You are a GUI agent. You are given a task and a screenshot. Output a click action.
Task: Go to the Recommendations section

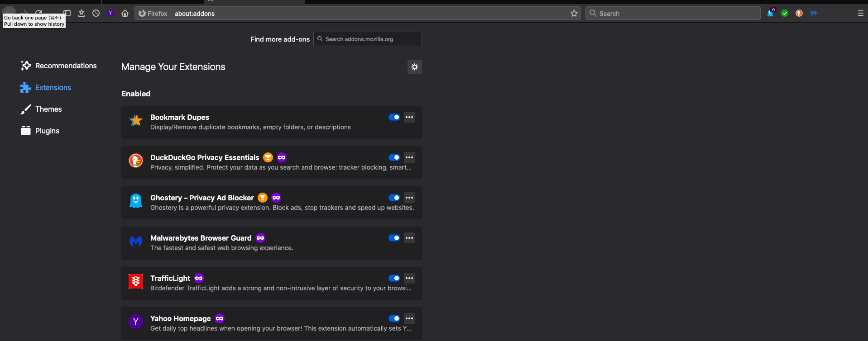58,66
